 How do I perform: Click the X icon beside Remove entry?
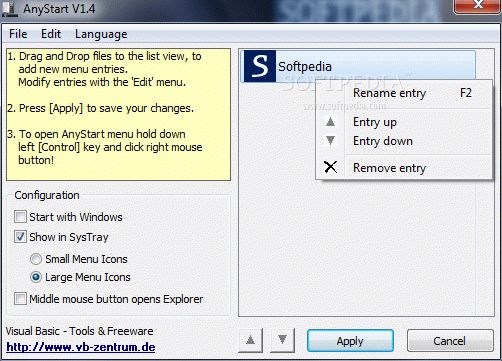pos(330,167)
